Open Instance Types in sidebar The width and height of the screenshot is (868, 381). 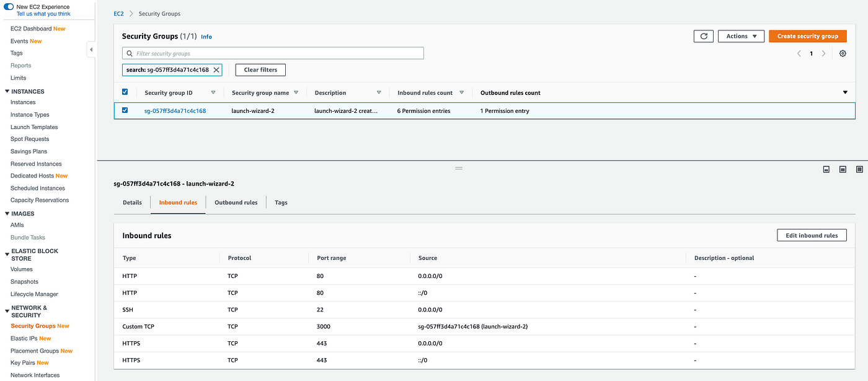[30, 115]
